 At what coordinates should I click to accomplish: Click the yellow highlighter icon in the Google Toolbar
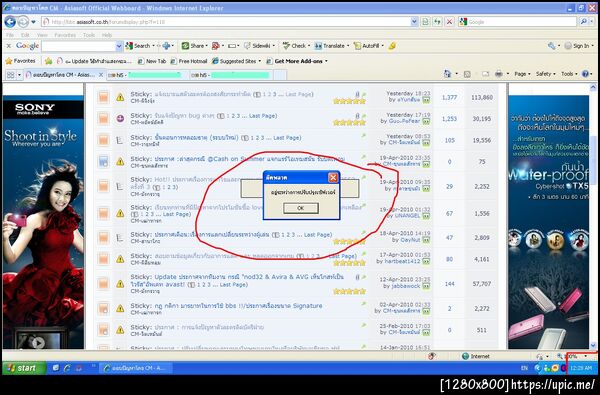(x=392, y=46)
